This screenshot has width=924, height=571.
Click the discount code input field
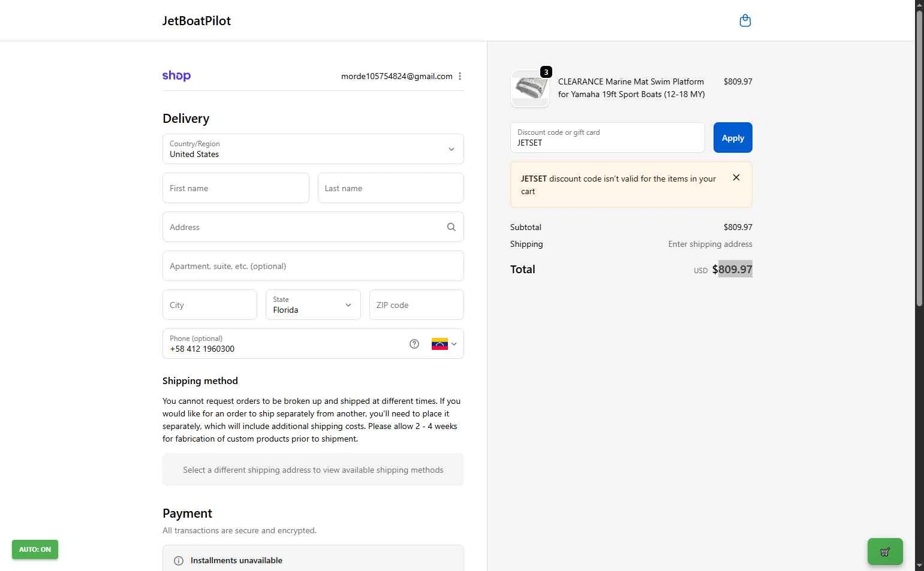click(x=607, y=138)
